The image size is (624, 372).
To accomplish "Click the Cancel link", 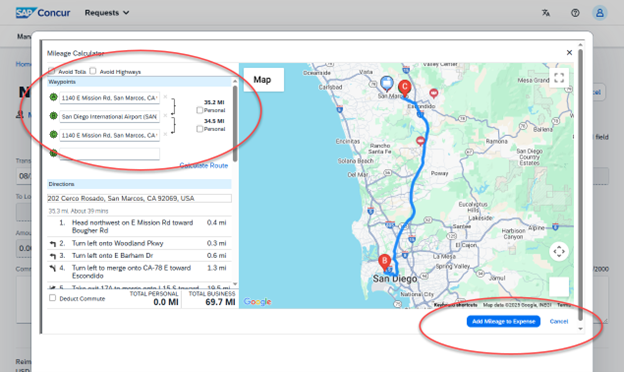I will click(559, 321).
